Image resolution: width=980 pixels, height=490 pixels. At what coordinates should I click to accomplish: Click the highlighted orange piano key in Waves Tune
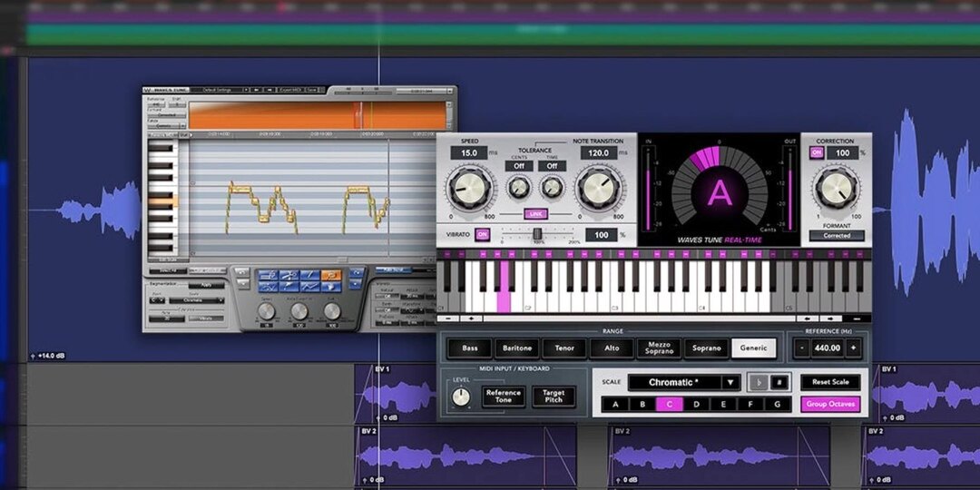click(163, 201)
